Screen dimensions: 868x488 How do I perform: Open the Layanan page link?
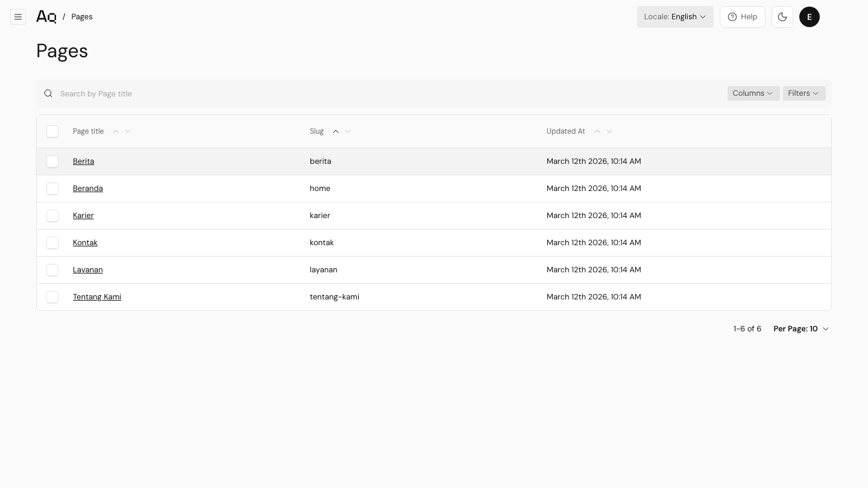(x=88, y=270)
